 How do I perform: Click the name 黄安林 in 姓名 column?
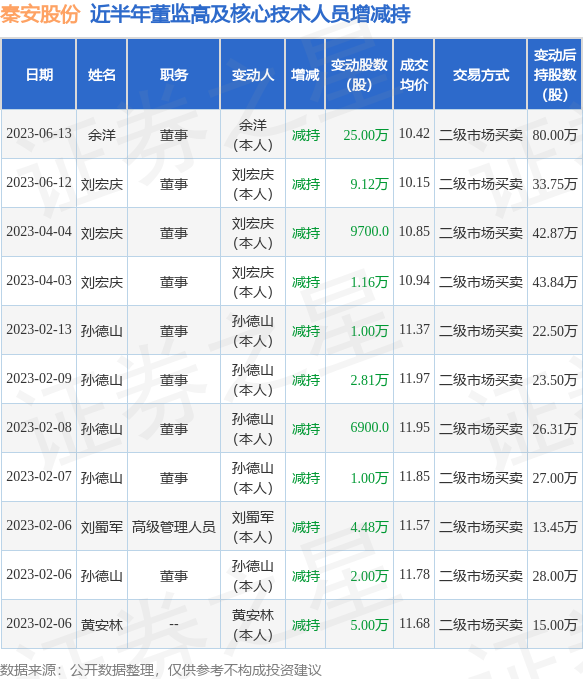[x=102, y=624]
